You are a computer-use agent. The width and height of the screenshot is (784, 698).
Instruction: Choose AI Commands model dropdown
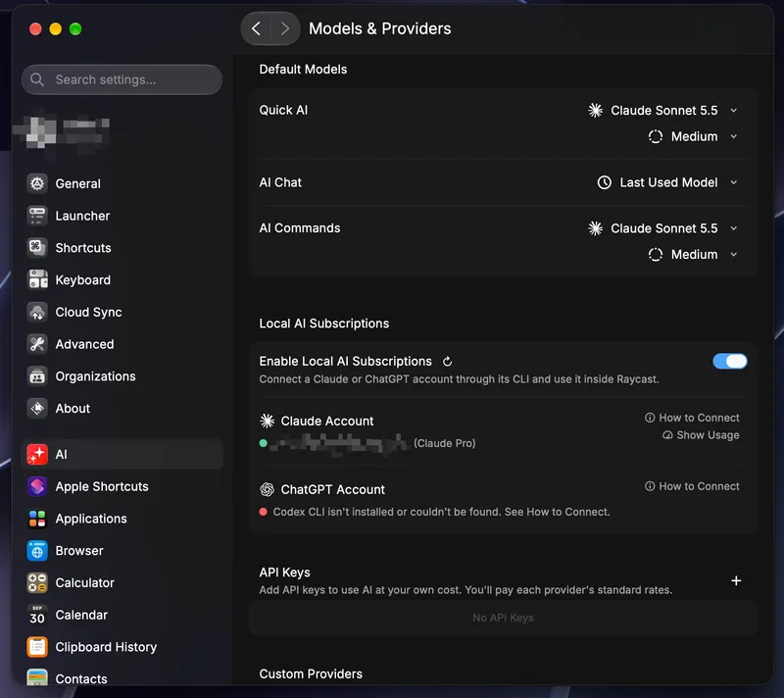[662, 228]
